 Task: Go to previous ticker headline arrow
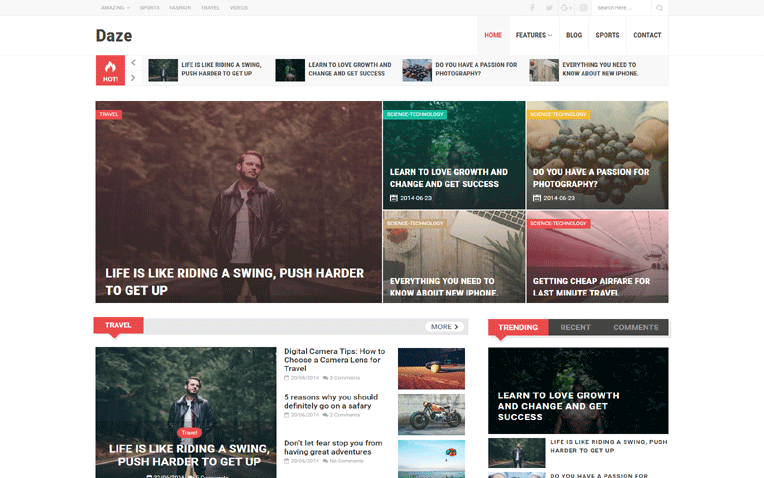[x=134, y=63]
